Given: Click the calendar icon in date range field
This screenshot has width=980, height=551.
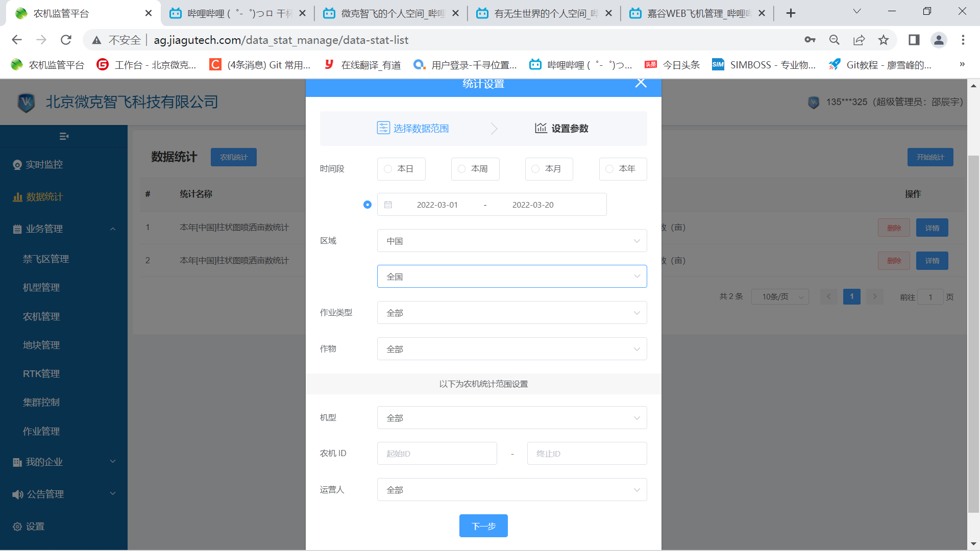Looking at the screenshot, I should [x=388, y=205].
